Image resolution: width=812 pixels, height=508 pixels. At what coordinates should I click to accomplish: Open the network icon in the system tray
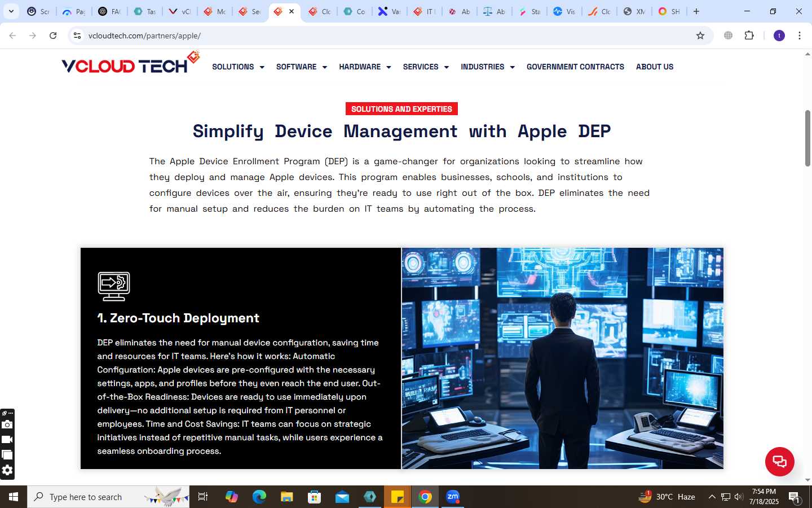click(726, 497)
